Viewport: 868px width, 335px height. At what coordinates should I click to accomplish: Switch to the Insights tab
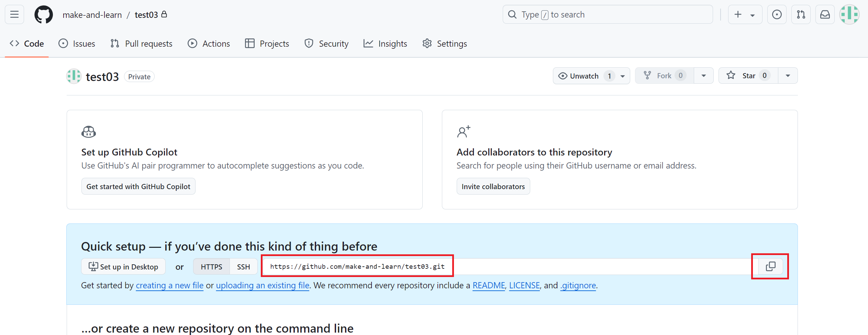pos(385,44)
